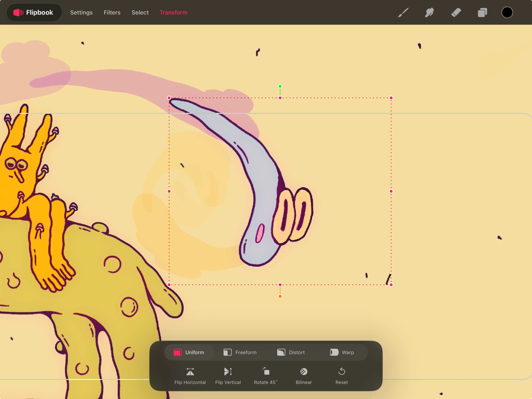Open the Select menu
The image size is (532, 399).
coord(140,12)
